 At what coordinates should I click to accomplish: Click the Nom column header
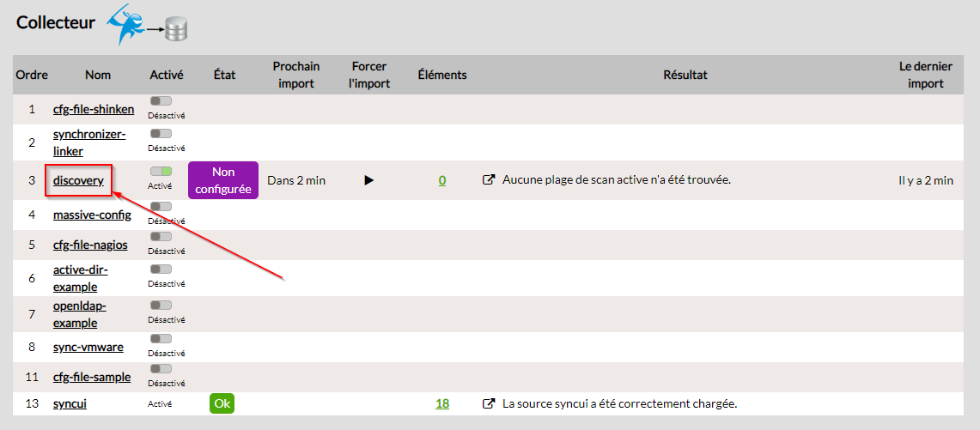tap(98, 75)
